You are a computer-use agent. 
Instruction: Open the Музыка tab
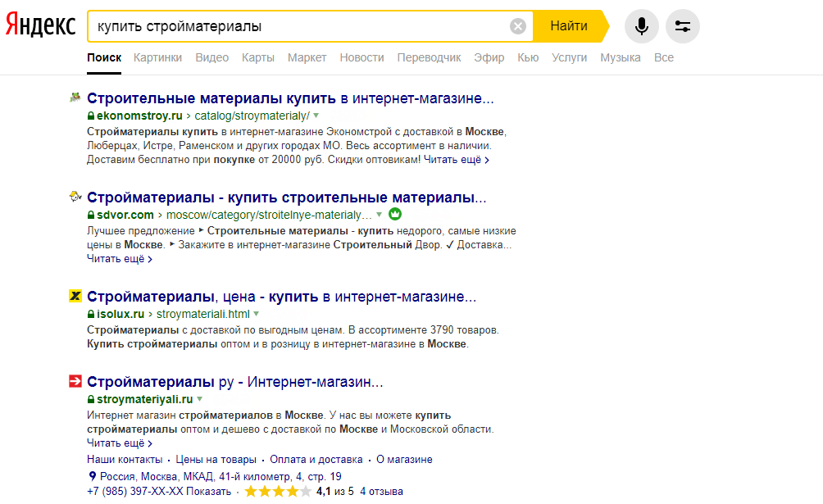pyautogui.click(x=621, y=57)
